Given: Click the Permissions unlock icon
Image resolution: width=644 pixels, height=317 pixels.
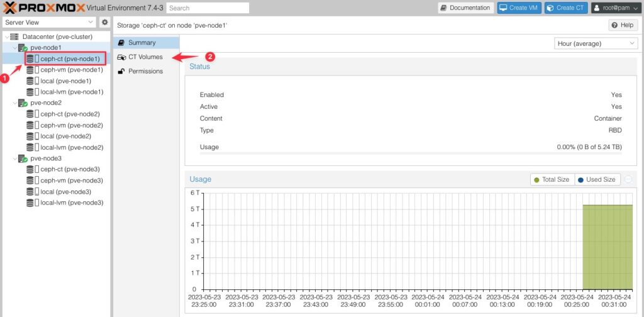Looking at the screenshot, I should pyautogui.click(x=121, y=72).
